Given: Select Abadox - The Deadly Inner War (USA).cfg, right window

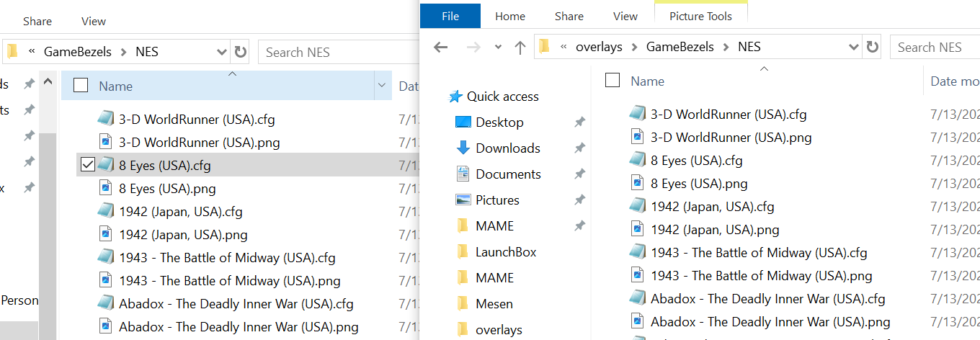Looking at the screenshot, I should [x=767, y=298].
